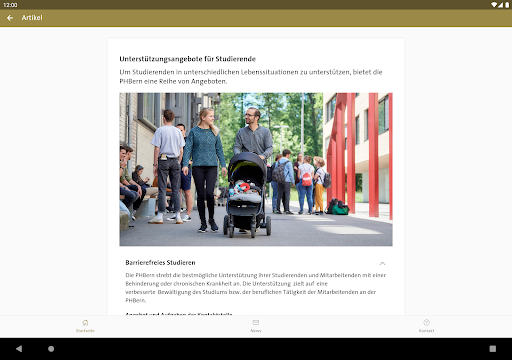This screenshot has width=512, height=360.
Task: Tap the Android home circle button
Action: point(51,349)
